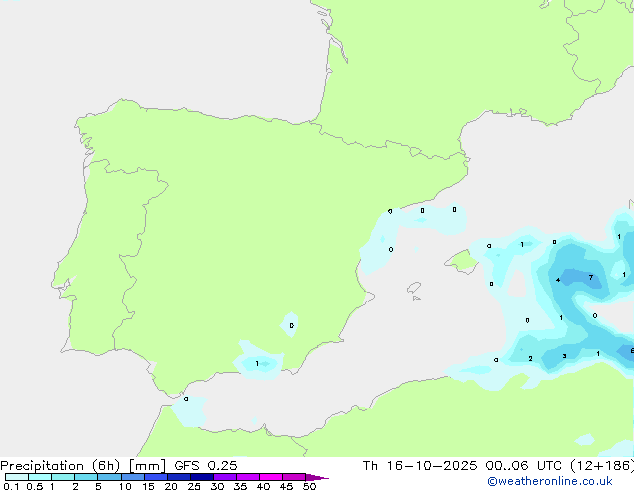
Task: Click the "(12+186)" forecast offset text
Action: [602, 466]
